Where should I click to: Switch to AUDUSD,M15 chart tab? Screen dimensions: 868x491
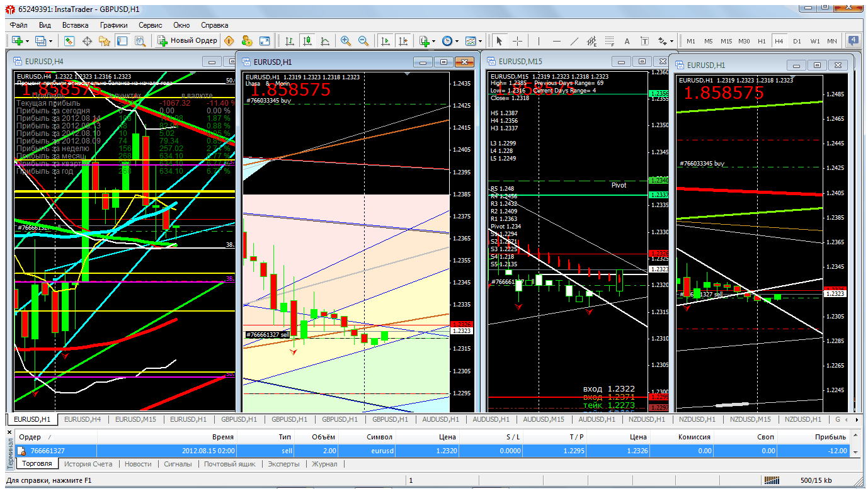[544, 419]
